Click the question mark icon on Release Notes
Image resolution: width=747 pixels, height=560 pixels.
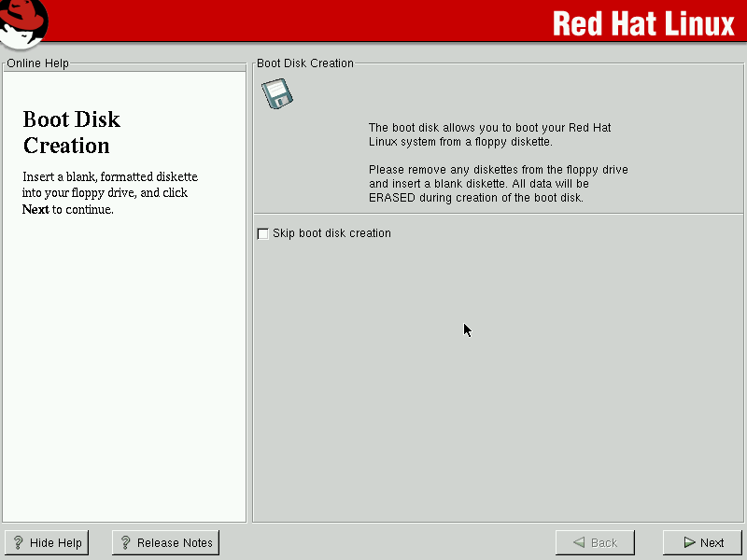coord(125,542)
